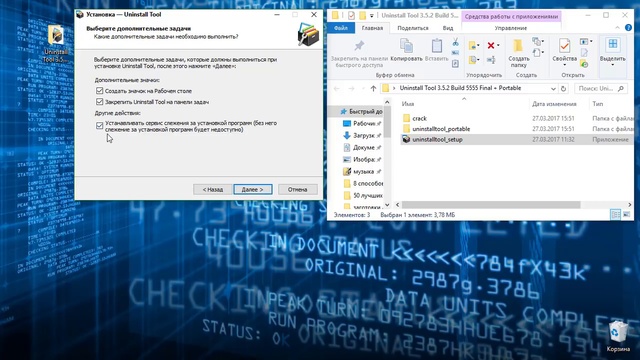The height and width of the screenshot is (360, 640).
Task: Collapse the Explorer ribbon with chevron
Action: 617,28
